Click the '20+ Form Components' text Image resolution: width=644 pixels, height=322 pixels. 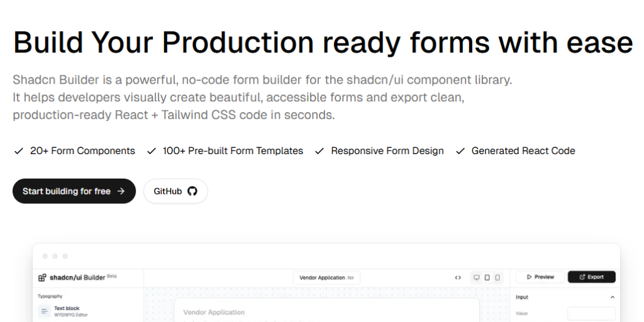click(82, 151)
